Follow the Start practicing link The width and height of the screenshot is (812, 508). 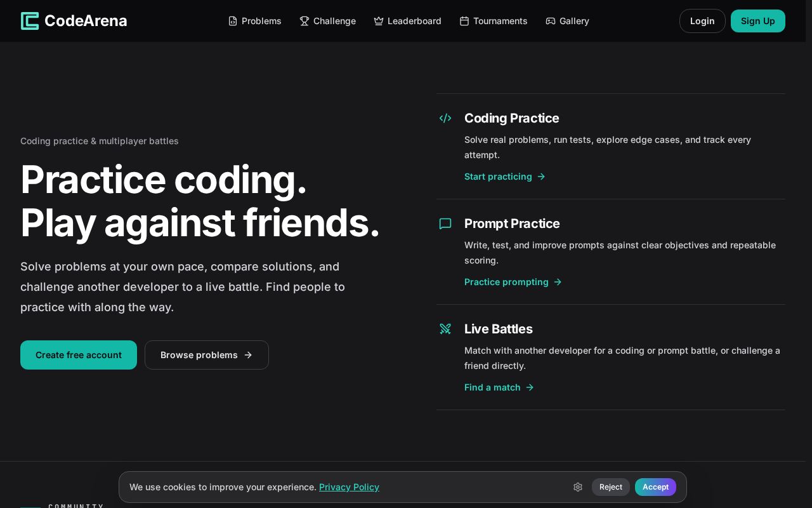click(505, 177)
